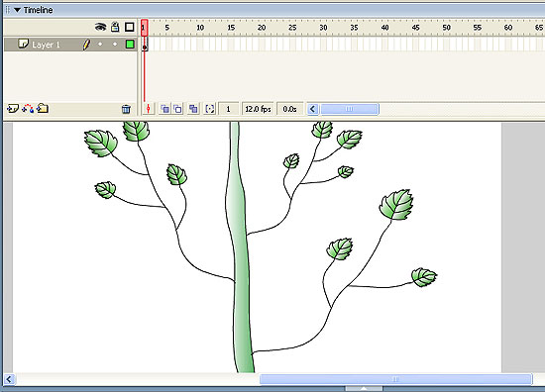Insert a new layer folder
The image size is (545, 392).
click(x=43, y=109)
